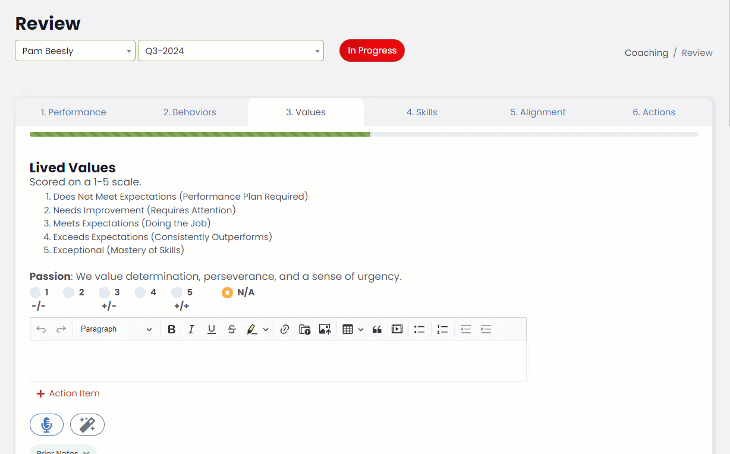Image resolution: width=730 pixels, height=454 pixels.
Task: Add a new Action Item
Action: click(68, 394)
